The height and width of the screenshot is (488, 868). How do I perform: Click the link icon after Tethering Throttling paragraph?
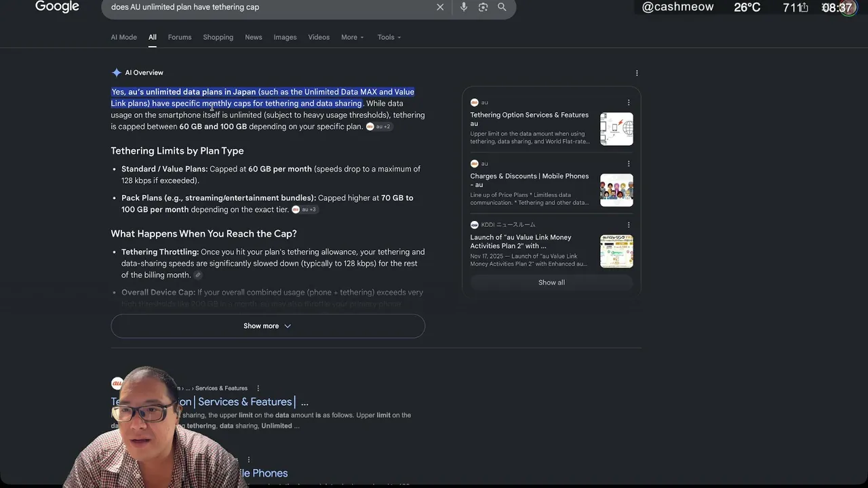[198, 275]
